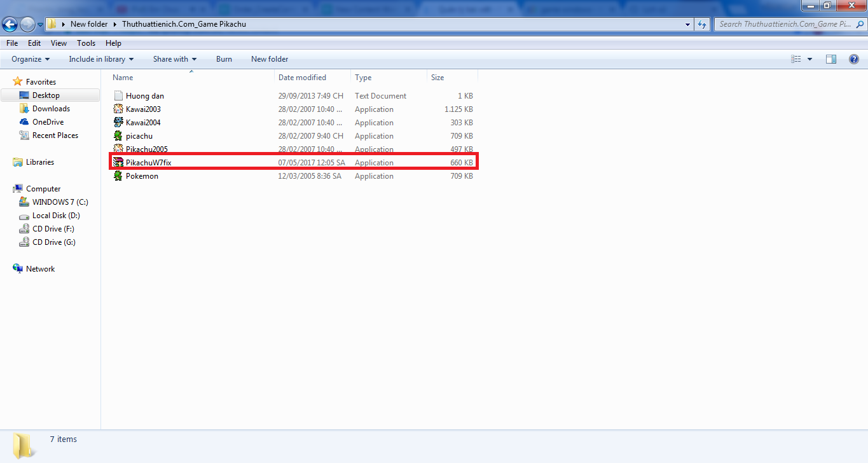Select Favorites in the navigation pane
This screenshot has height=463, width=868.
coord(41,82)
